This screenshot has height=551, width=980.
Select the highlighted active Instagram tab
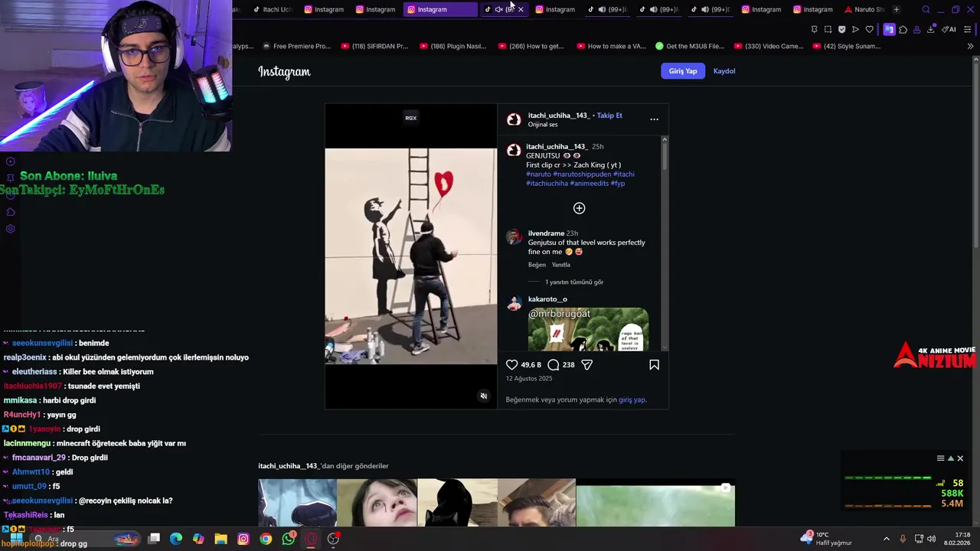pos(439,9)
